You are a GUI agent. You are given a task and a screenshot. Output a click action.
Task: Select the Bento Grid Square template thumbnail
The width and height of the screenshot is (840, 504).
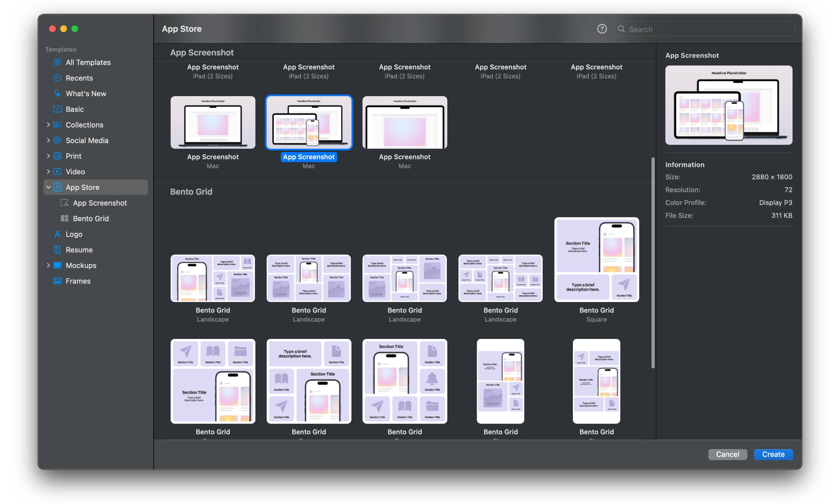point(596,260)
